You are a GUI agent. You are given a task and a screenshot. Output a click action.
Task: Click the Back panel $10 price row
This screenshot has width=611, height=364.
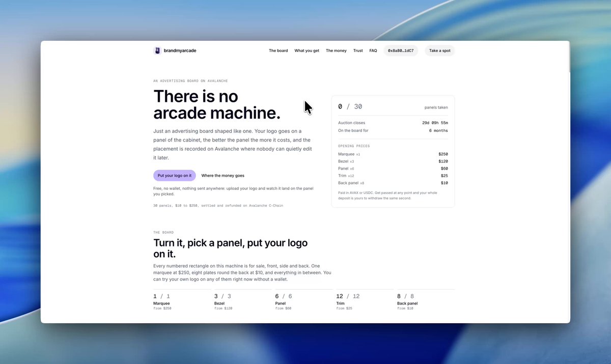point(393,183)
